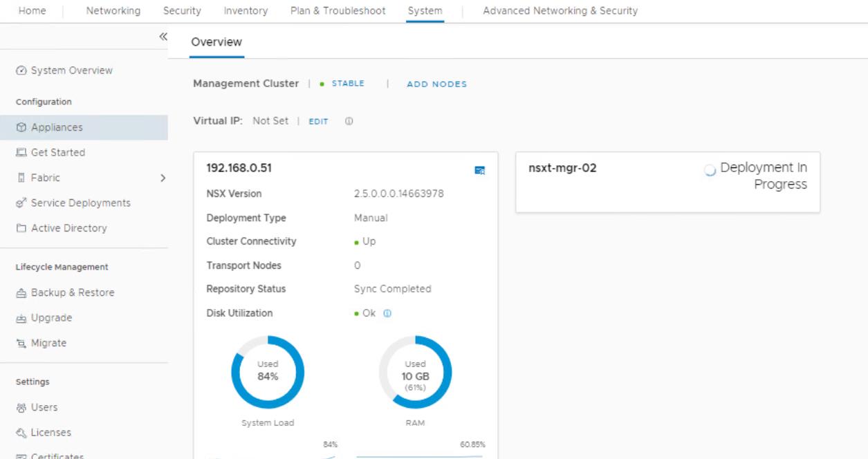Click the "NSX Version" field label
Viewport: 868px width, 459px height.
coord(234,193)
